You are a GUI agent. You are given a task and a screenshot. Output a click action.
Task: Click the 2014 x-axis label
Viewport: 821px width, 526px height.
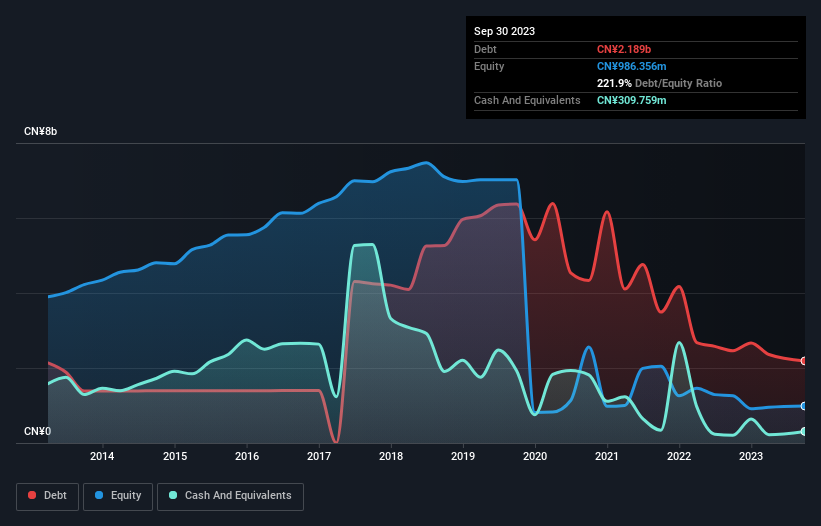pyautogui.click(x=102, y=456)
